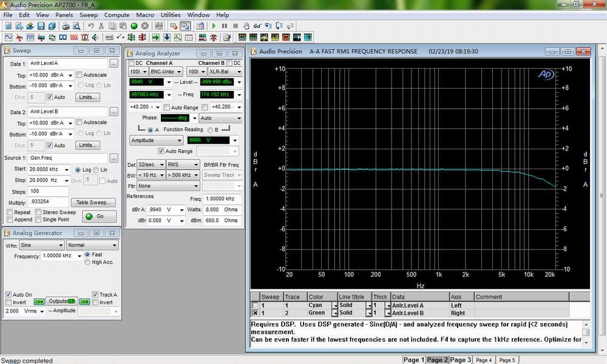This screenshot has width=607, height=364.
Task: Click the Print toolbar icon
Action: pos(66,26)
